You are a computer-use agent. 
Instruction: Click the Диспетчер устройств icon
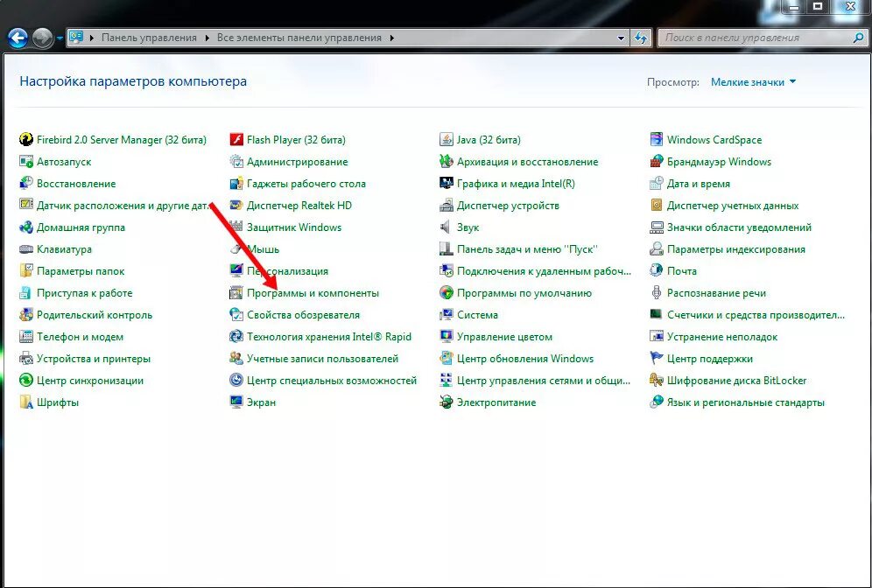point(446,205)
